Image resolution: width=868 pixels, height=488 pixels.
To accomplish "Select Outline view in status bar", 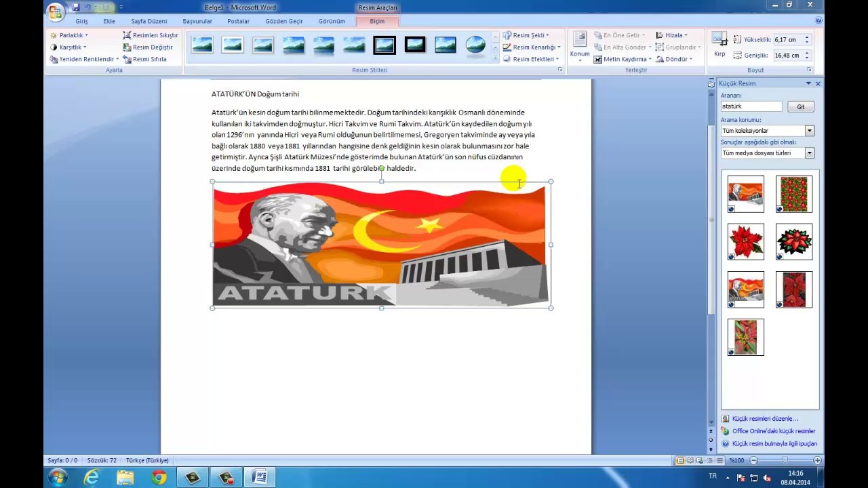I will coord(709,461).
